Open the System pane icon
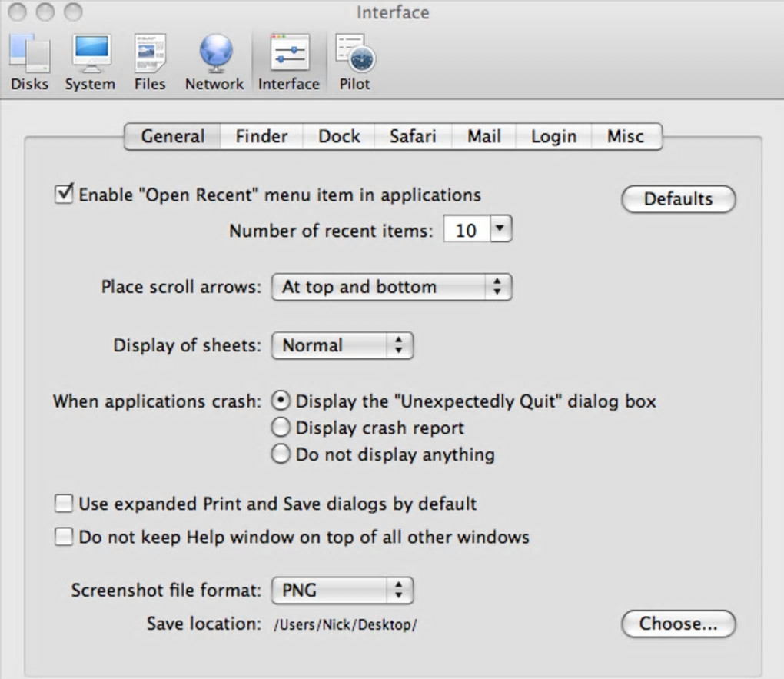Screen dimensions: 784x679 pyautogui.click(x=90, y=62)
